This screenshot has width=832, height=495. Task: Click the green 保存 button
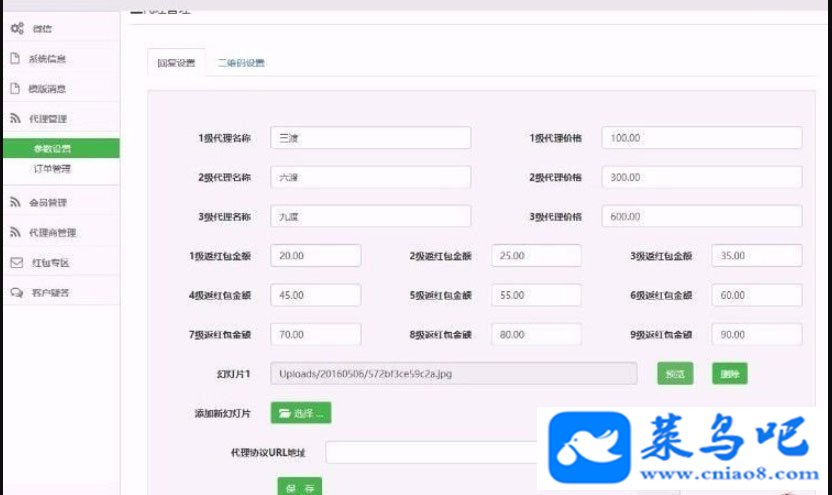point(300,487)
